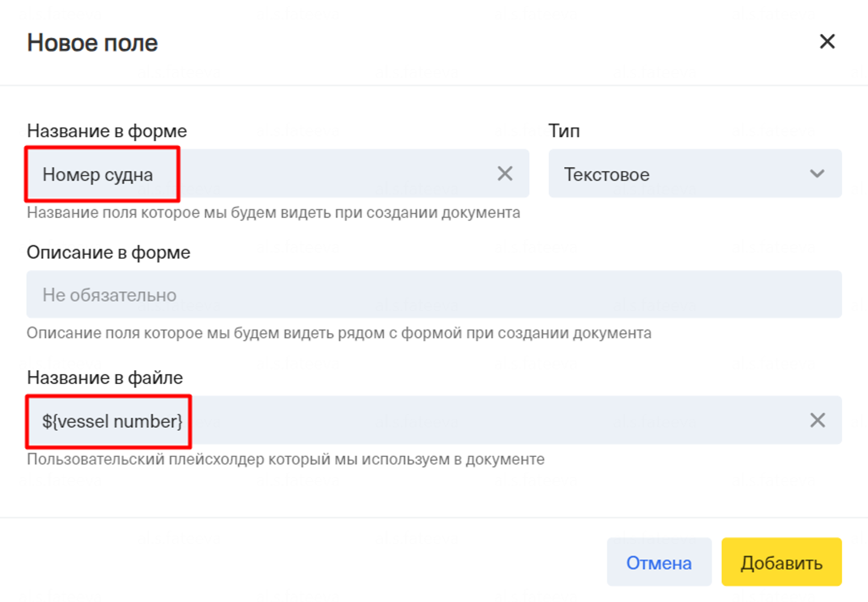Click hint text below Описание в форме field
The image size is (868, 602).
[338, 333]
